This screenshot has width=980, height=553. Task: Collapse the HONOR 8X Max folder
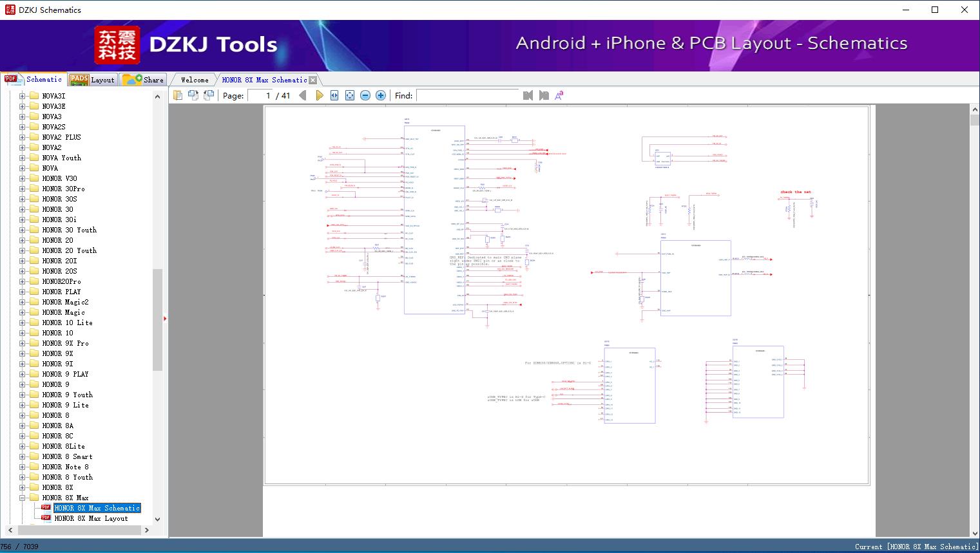(x=23, y=498)
